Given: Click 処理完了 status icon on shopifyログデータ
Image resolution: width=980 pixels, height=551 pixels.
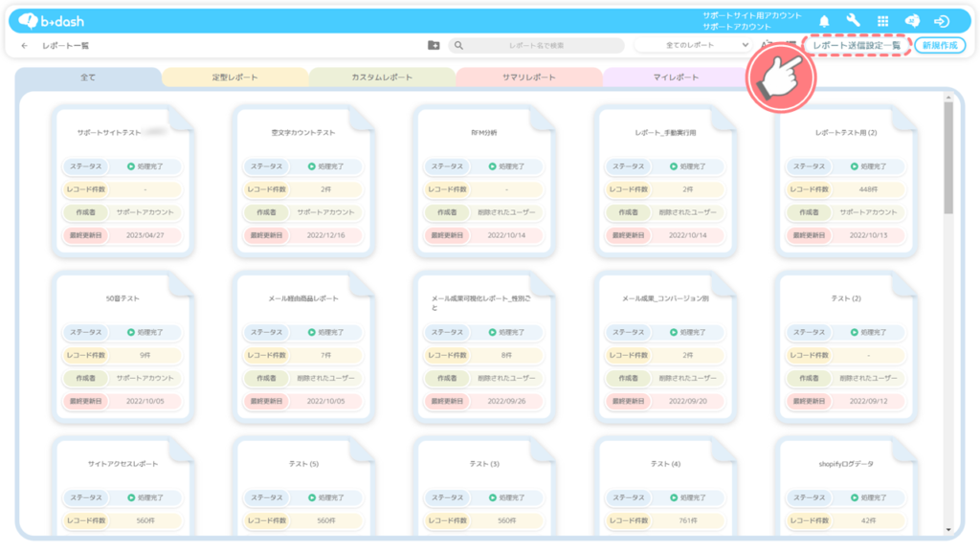Looking at the screenshot, I should (x=854, y=497).
